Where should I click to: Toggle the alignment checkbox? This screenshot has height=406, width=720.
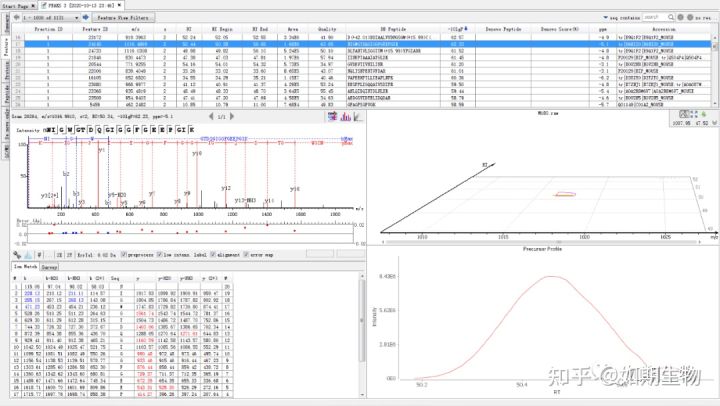click(213, 254)
